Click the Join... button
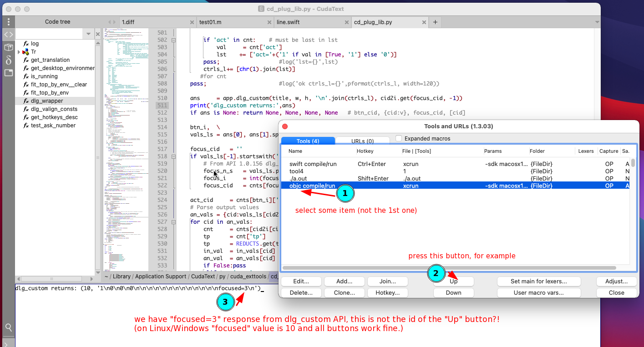 [387, 282]
